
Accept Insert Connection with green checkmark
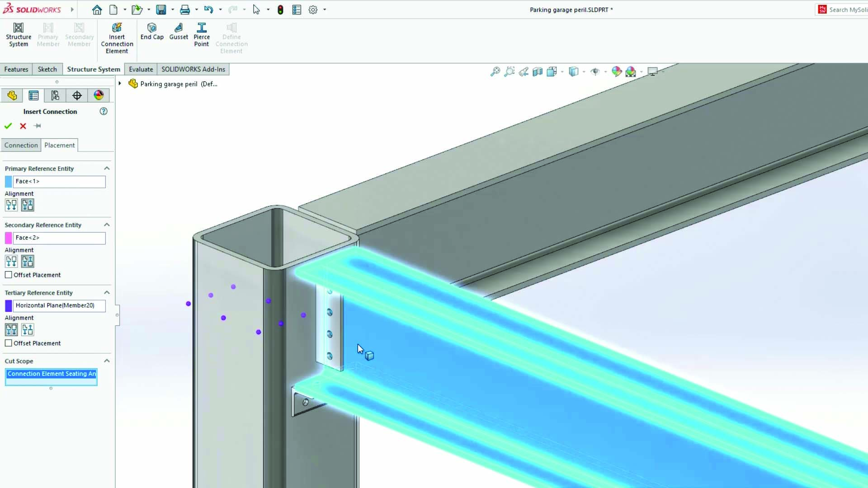click(x=8, y=126)
